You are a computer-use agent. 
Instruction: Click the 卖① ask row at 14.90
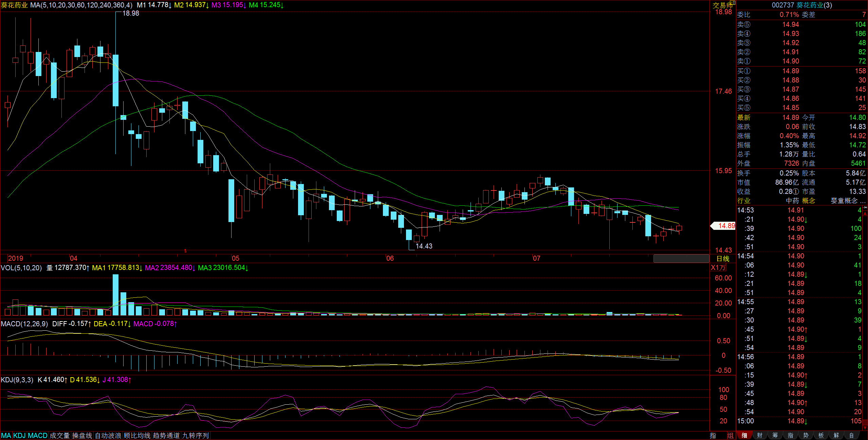pyautogui.click(x=801, y=61)
